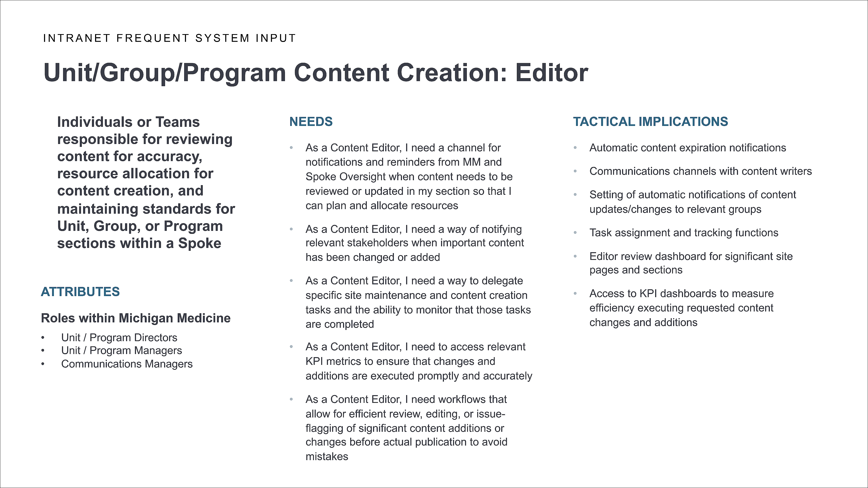Click the need about notifications from MM and Spoke Oversight
This screenshot has height=488, width=868.
(x=408, y=177)
